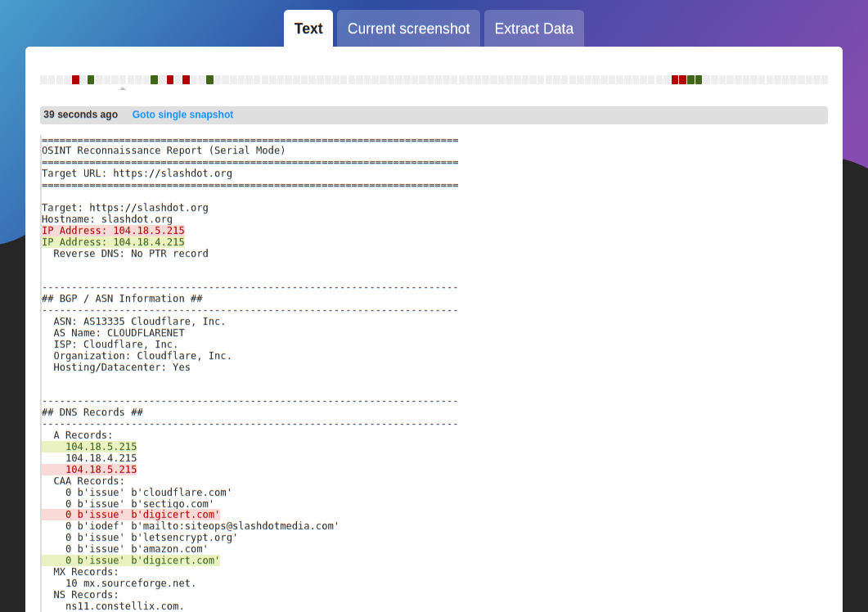Click 'Target URL: https://slashdot.org' line
Viewport: 868px width, 612px height.
click(137, 173)
